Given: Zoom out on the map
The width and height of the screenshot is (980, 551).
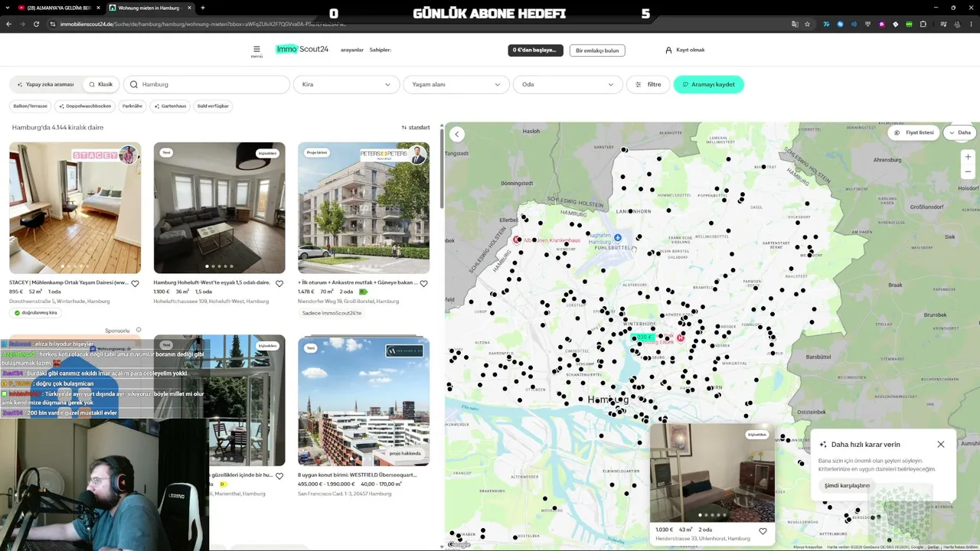Looking at the screenshot, I should (x=968, y=171).
